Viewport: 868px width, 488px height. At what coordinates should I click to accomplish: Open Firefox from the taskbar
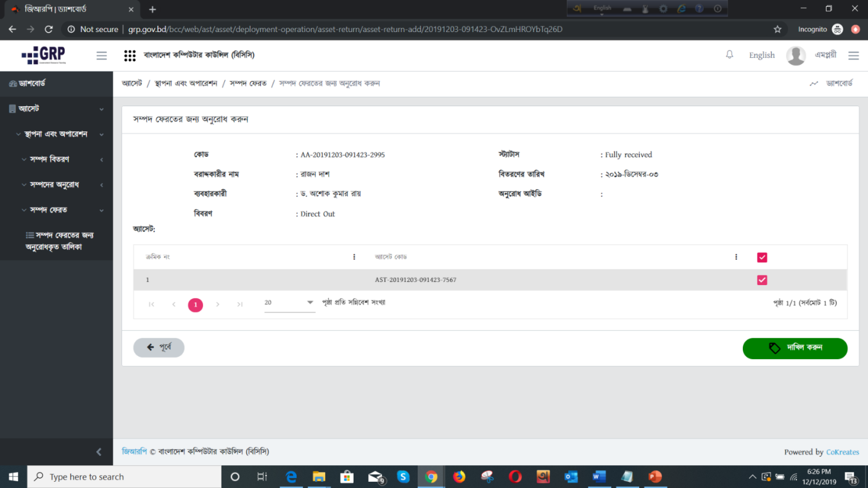pos(459,477)
